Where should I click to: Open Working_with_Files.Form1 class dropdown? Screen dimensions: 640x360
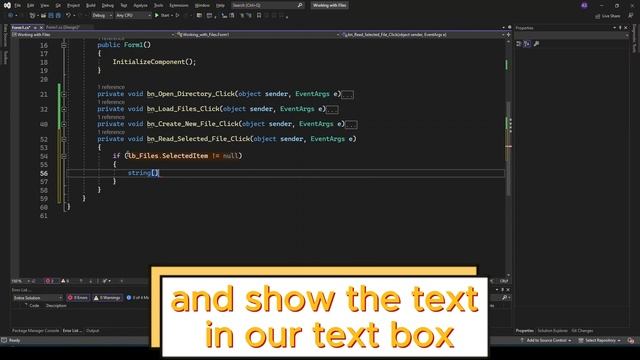coord(258,35)
